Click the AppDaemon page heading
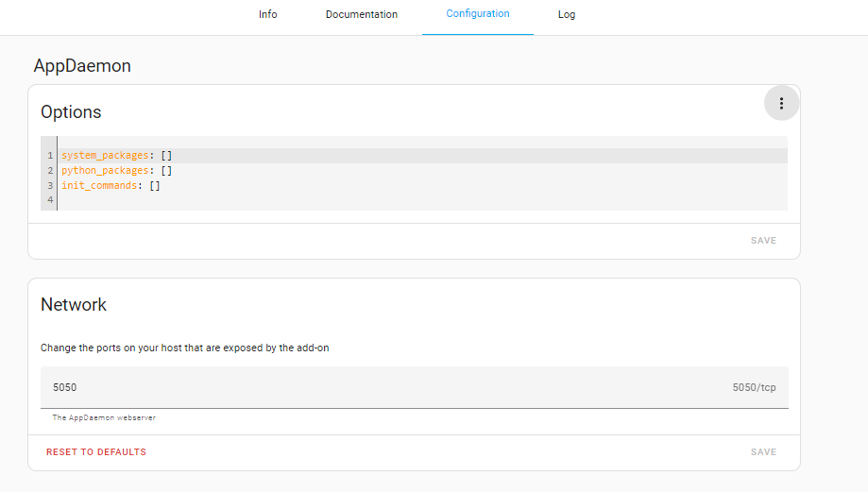The image size is (868, 492). pyautogui.click(x=82, y=66)
